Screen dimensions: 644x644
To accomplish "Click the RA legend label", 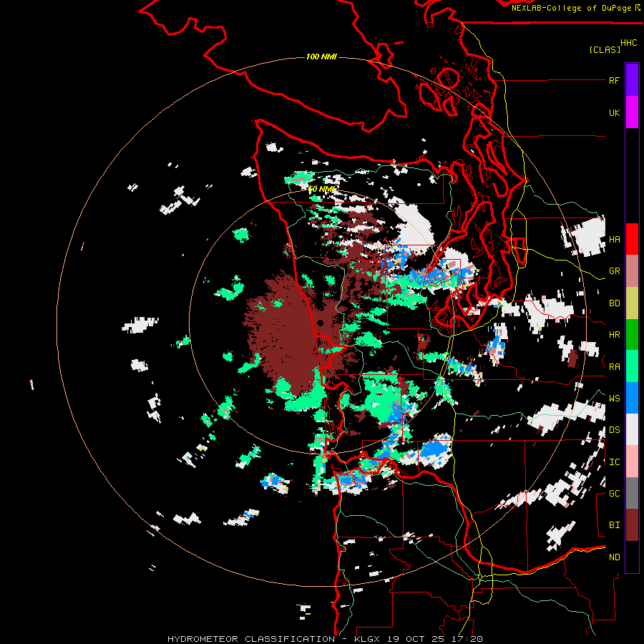I will (x=614, y=367).
